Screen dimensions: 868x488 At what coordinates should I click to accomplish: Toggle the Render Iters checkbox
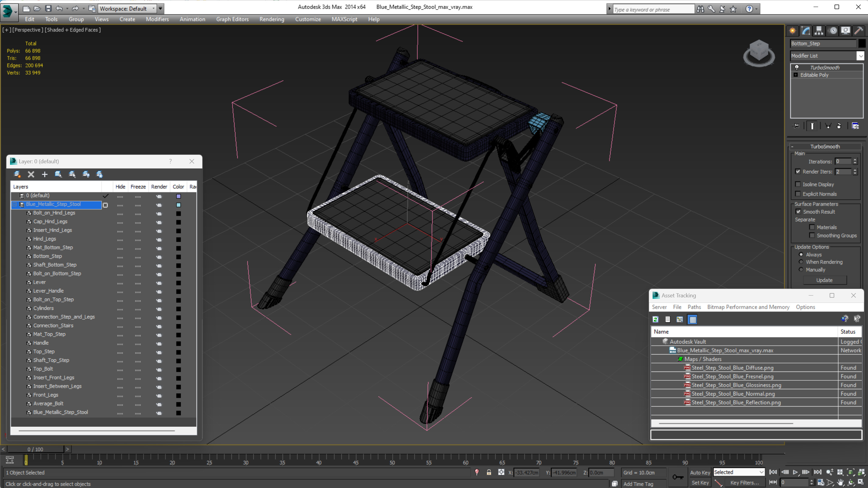click(798, 171)
